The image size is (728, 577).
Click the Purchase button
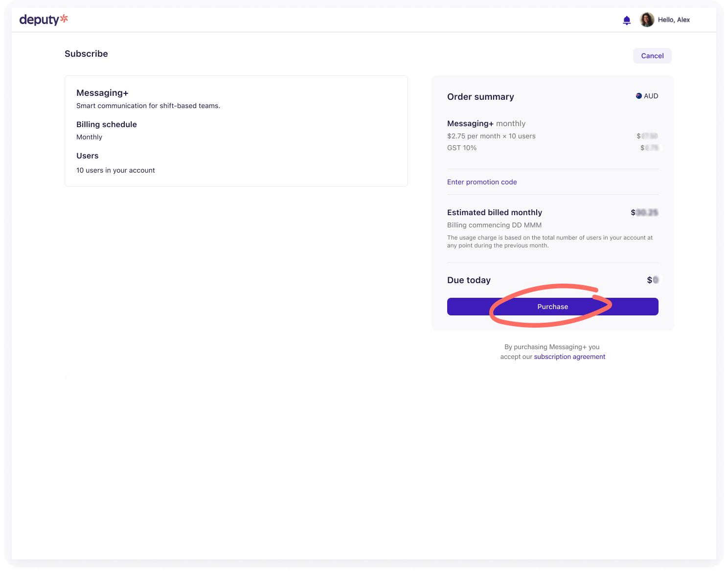552,307
